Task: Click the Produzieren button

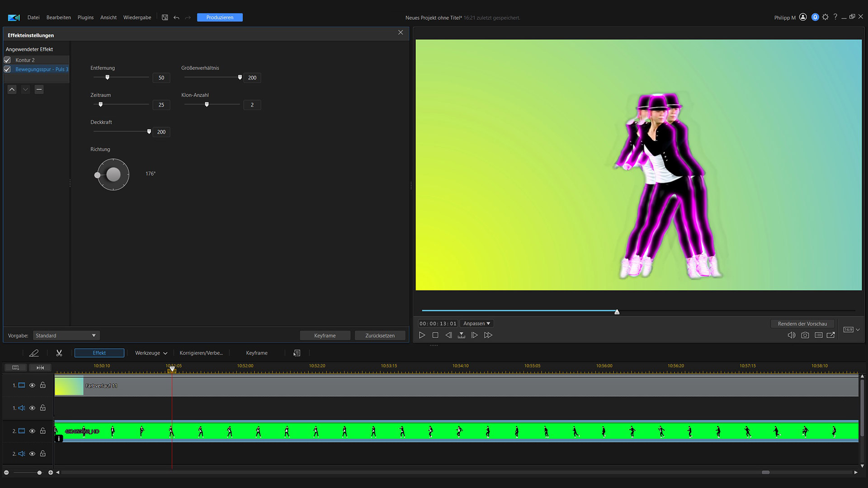Action: pyautogui.click(x=220, y=18)
